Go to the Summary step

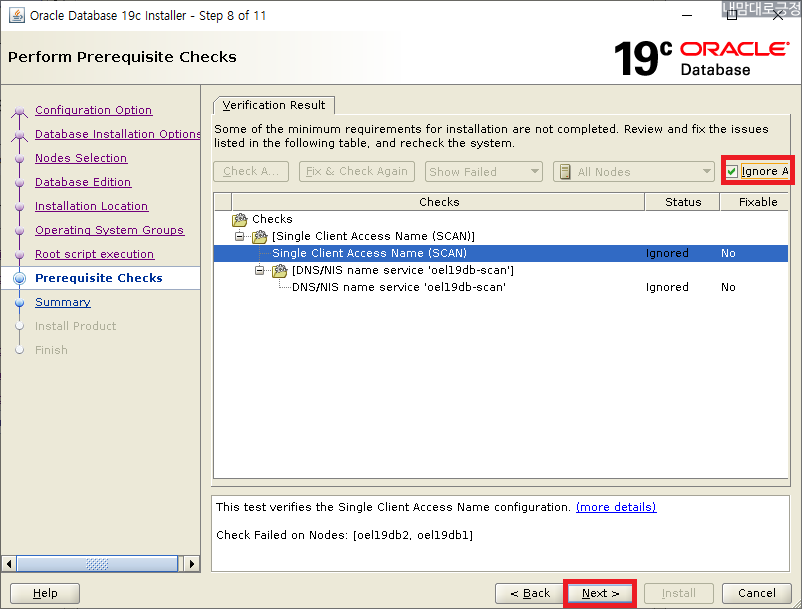click(x=63, y=302)
